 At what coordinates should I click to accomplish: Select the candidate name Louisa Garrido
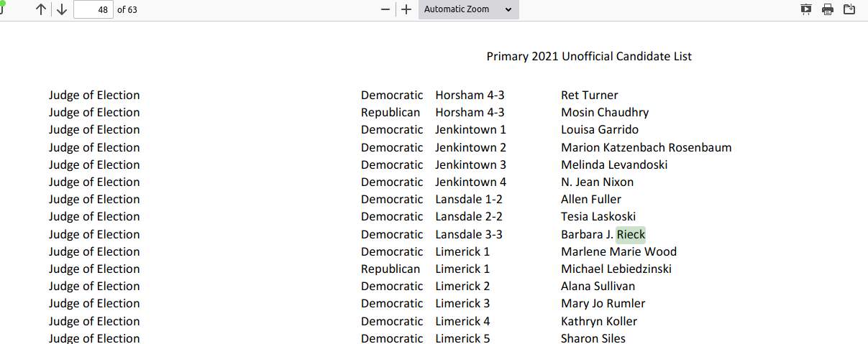600,130
